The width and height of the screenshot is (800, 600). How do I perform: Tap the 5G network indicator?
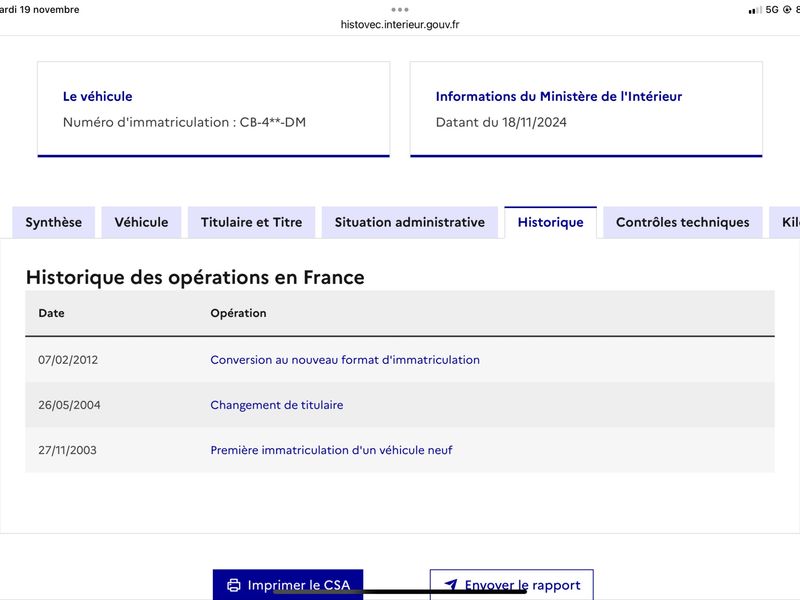coord(772,10)
